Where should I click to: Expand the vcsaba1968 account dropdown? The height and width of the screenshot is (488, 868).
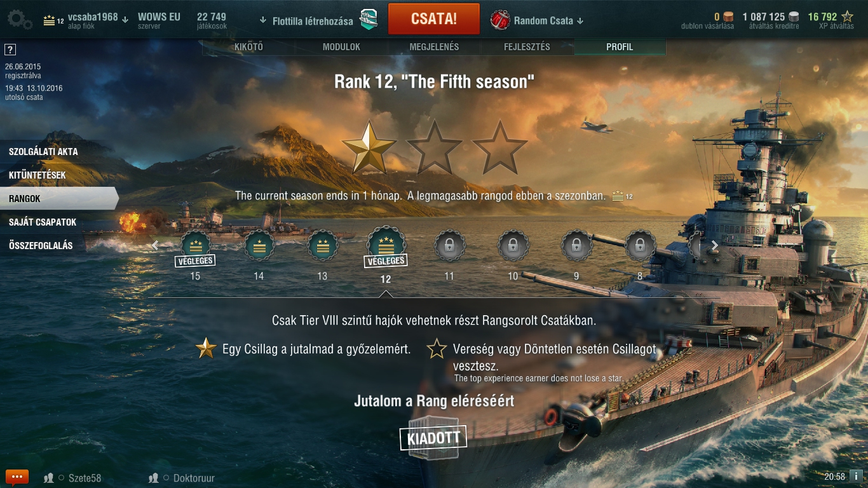pos(125,18)
